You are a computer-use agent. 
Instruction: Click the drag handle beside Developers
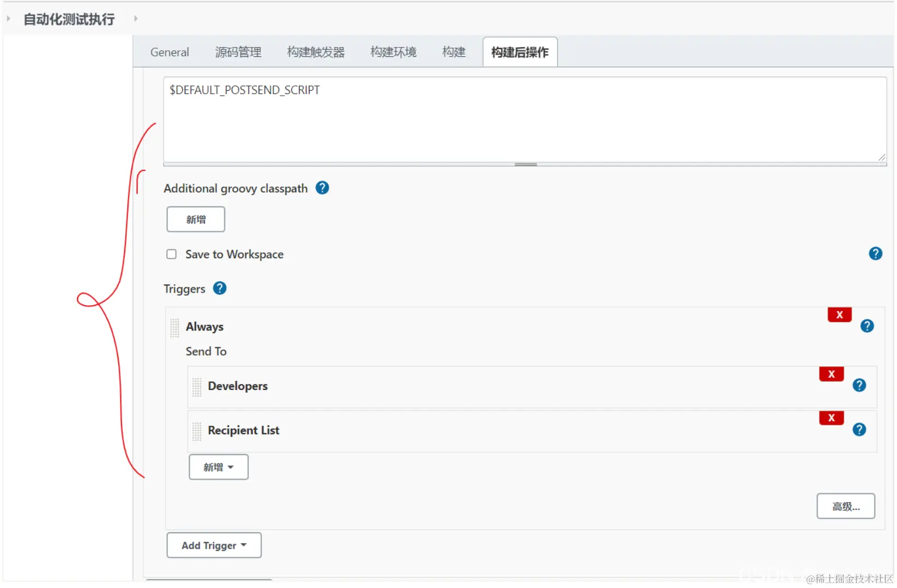click(197, 387)
